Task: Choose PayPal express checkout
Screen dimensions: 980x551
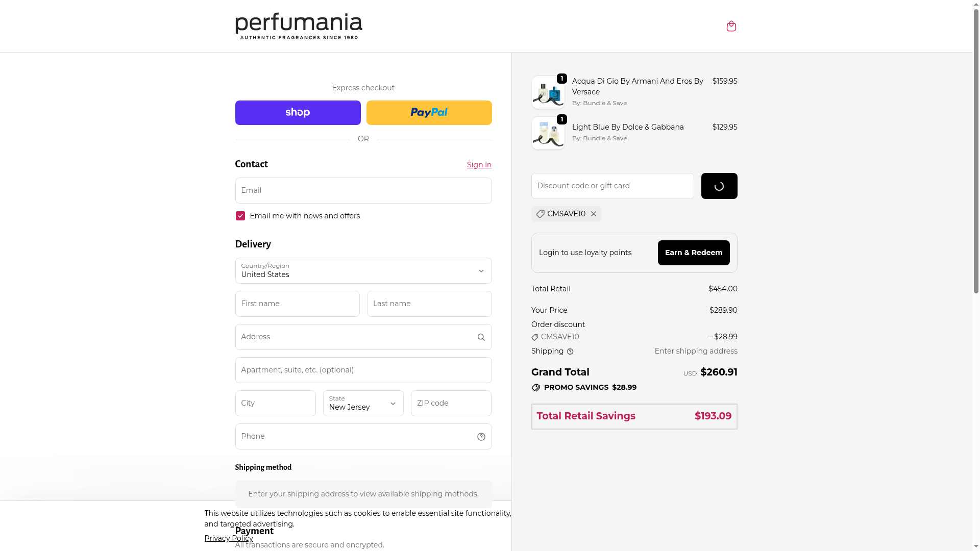Action: coord(429,113)
